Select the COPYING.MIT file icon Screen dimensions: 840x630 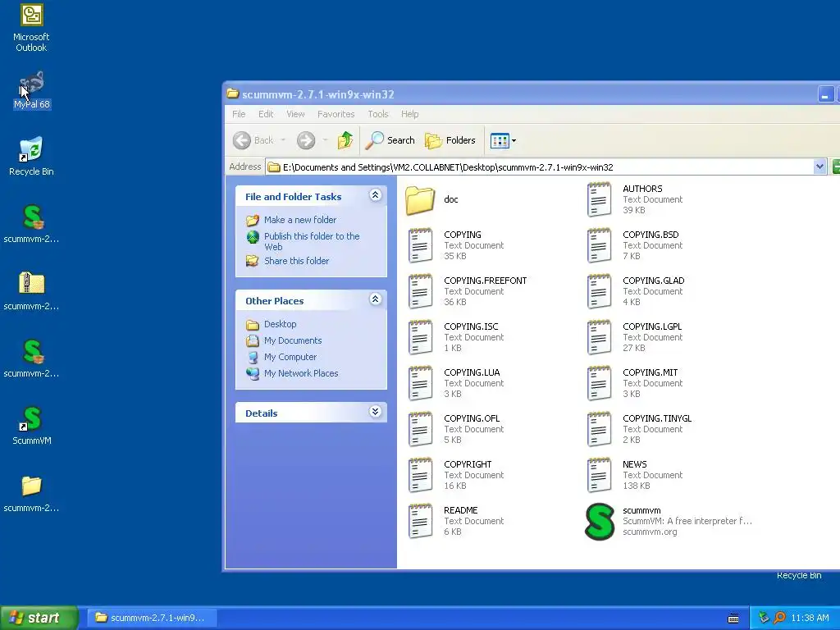tap(599, 384)
